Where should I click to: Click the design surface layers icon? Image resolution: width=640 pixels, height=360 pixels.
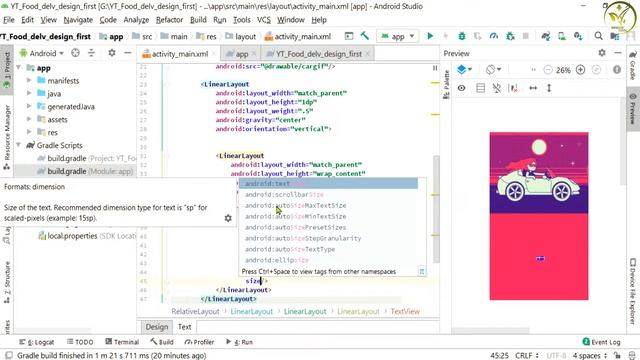point(464,70)
